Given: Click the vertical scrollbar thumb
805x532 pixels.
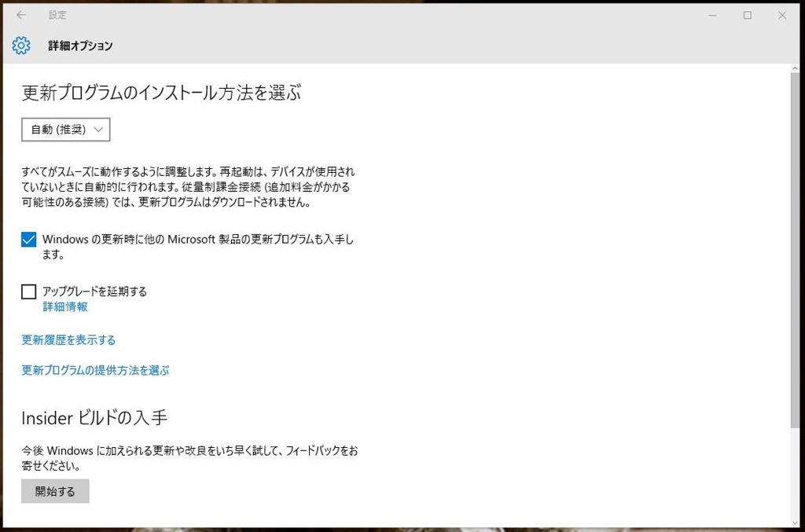Looking at the screenshot, I should click(x=796, y=251).
